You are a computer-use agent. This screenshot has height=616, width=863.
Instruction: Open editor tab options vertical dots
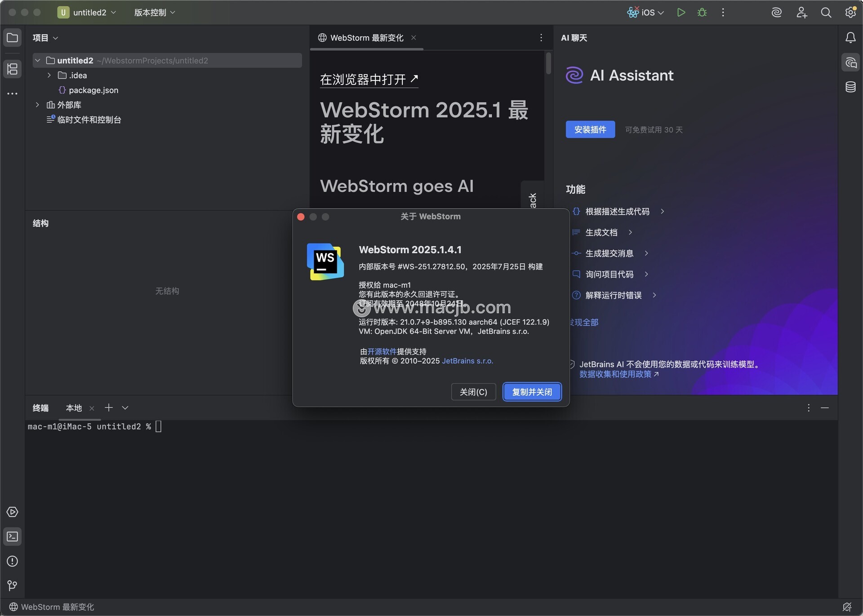click(541, 38)
